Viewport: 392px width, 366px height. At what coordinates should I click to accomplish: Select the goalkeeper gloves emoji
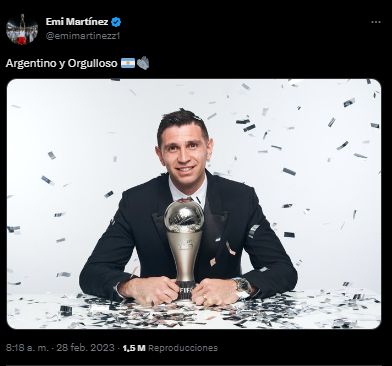143,63
